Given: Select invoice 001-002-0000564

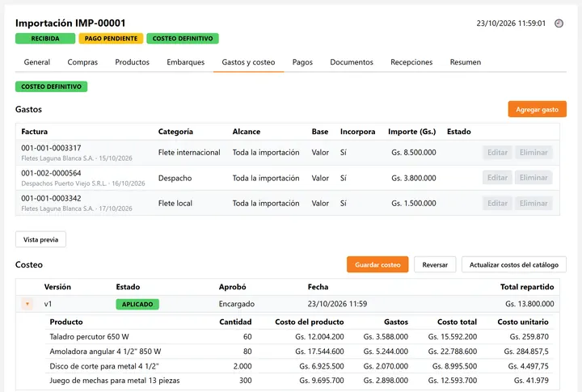Looking at the screenshot, I should click(51, 173).
